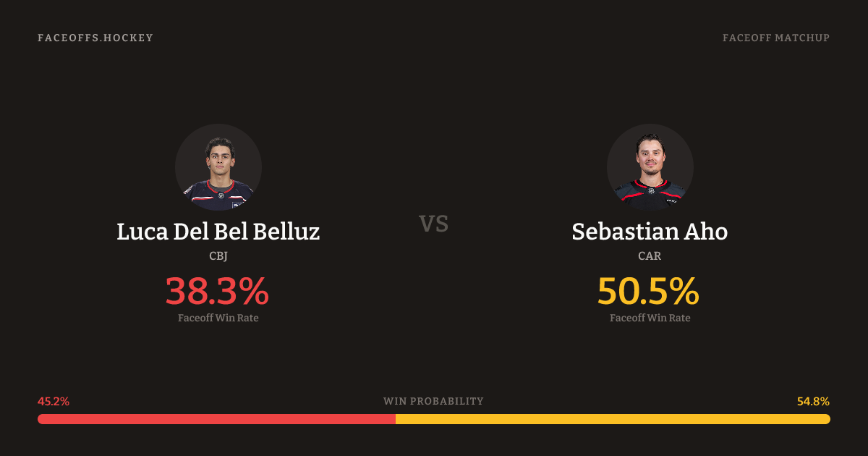Click the yellow 50.5% faceoff win rate

click(x=648, y=291)
